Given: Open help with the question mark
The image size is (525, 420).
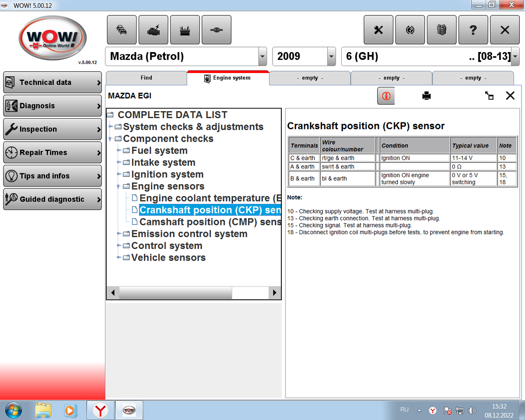Looking at the screenshot, I should [x=473, y=30].
